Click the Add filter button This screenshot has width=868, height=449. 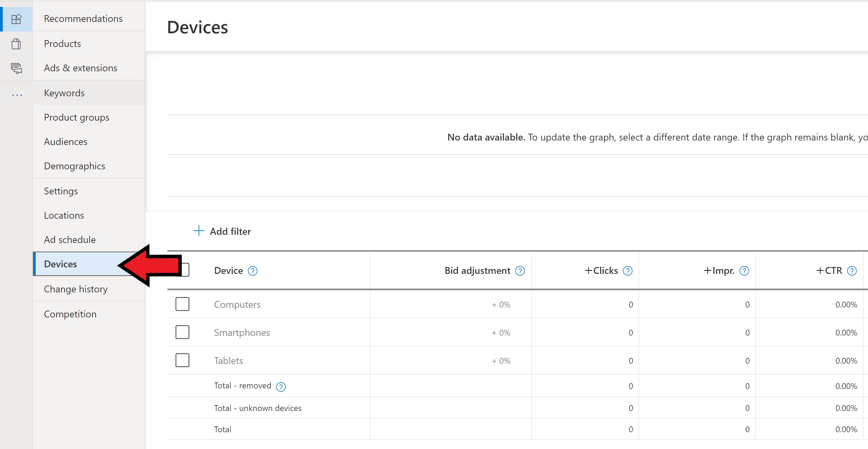[x=222, y=231]
